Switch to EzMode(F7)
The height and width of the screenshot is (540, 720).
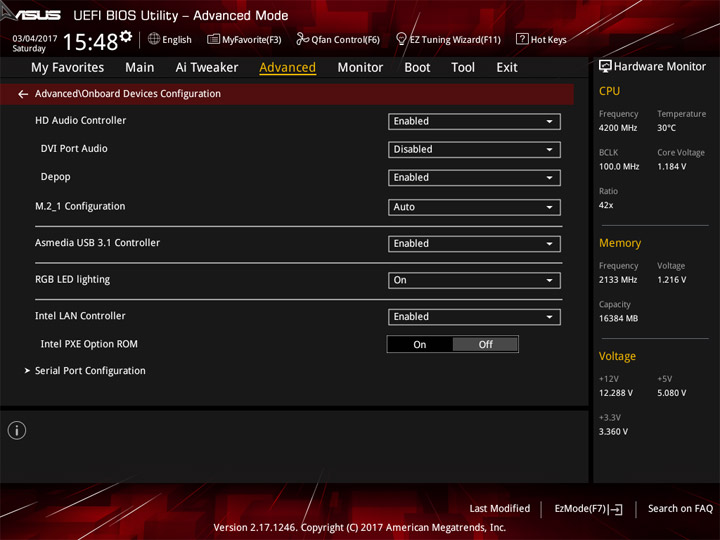coord(589,509)
